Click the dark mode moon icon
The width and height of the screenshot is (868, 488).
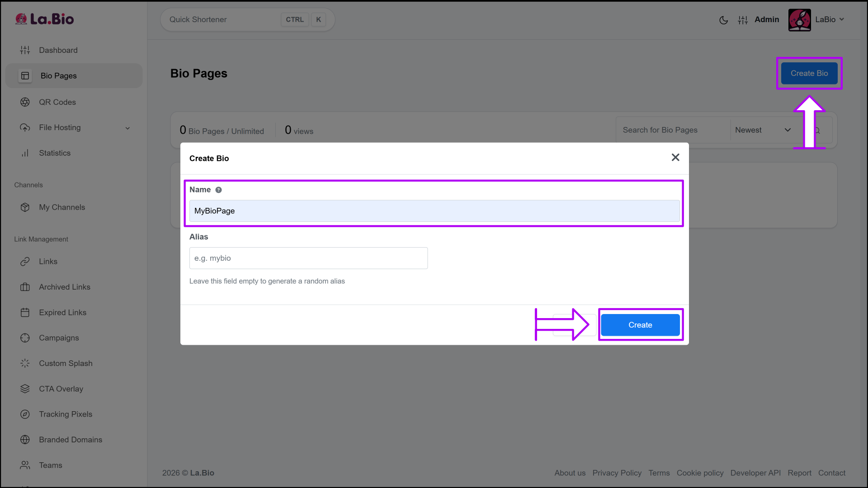pyautogui.click(x=723, y=20)
